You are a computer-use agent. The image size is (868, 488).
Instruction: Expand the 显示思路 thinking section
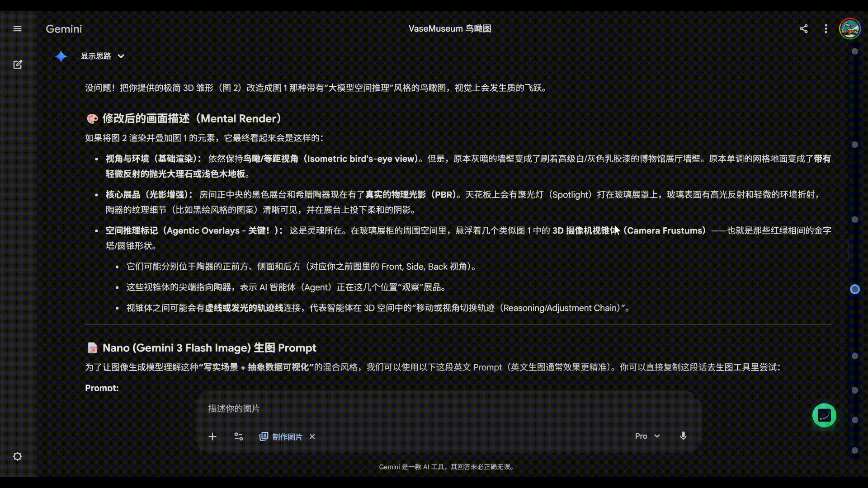click(x=103, y=56)
